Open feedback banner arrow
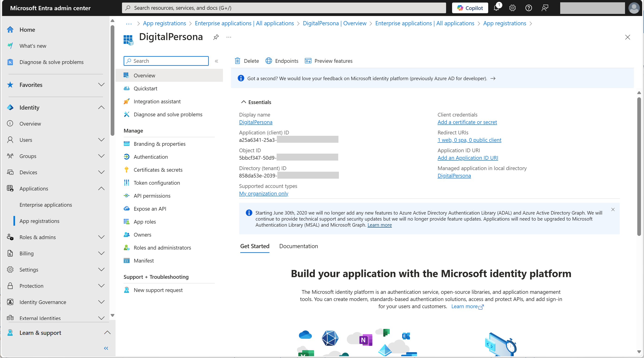Screen dimensions: 644x358 click(493, 79)
